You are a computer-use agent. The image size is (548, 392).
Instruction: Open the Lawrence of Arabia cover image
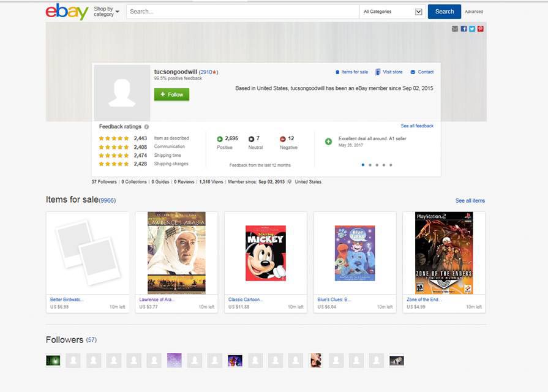[x=176, y=253]
